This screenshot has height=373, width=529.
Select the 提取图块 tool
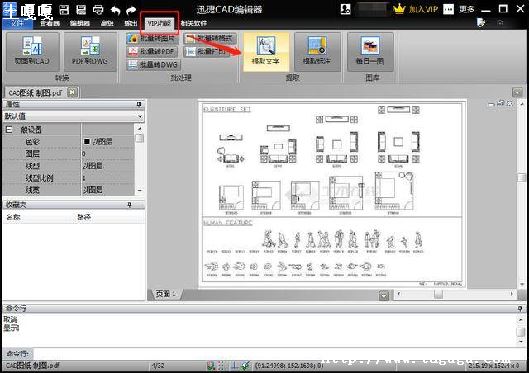pos(317,51)
